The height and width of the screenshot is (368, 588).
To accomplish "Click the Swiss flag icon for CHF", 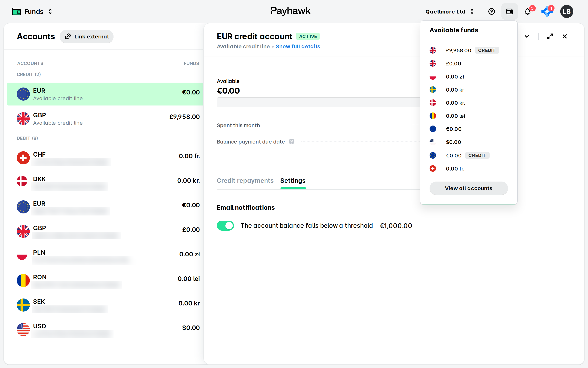I will point(23,158).
